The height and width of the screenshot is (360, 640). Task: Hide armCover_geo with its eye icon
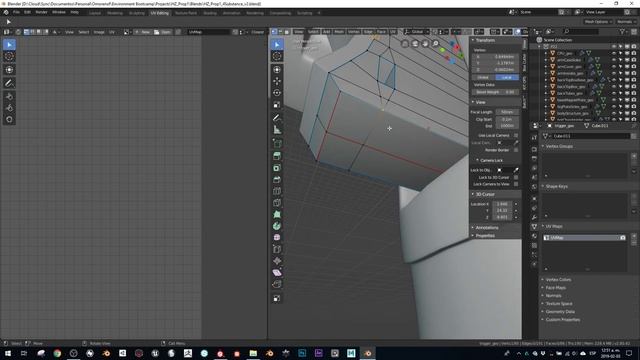pyautogui.click(x=614, y=67)
